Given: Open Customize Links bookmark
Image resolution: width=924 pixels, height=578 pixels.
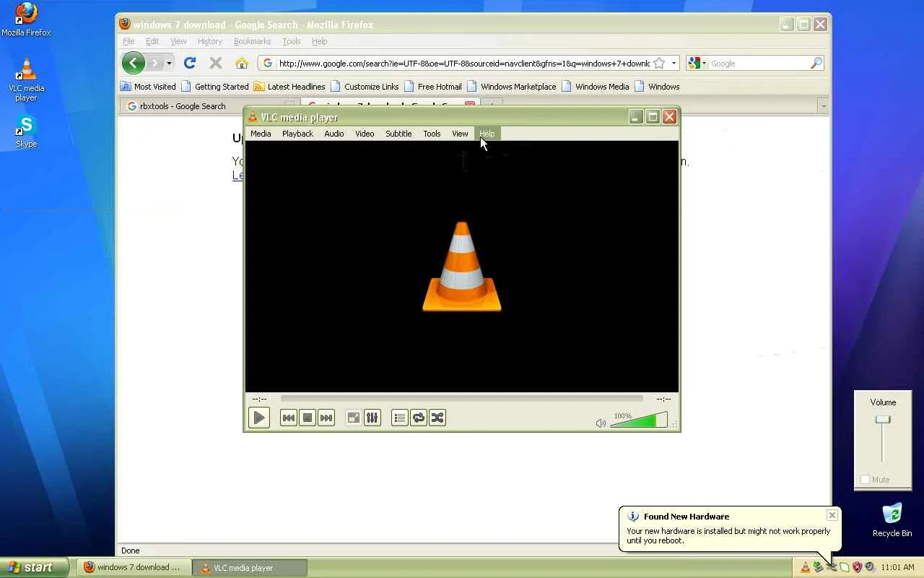Looking at the screenshot, I should [x=365, y=87].
